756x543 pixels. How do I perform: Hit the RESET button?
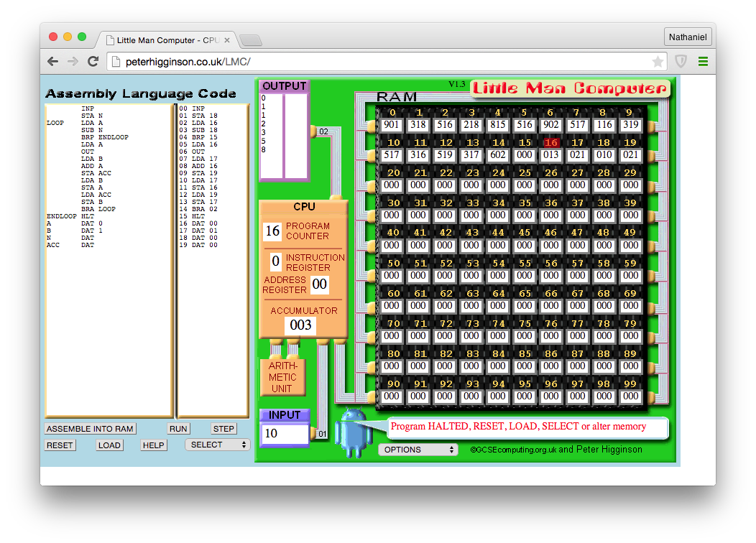point(60,445)
